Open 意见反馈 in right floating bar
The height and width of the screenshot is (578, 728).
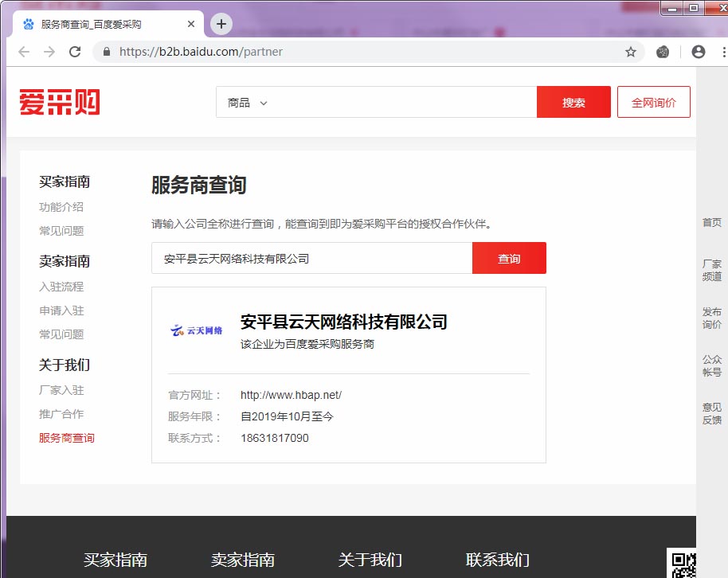click(x=712, y=414)
